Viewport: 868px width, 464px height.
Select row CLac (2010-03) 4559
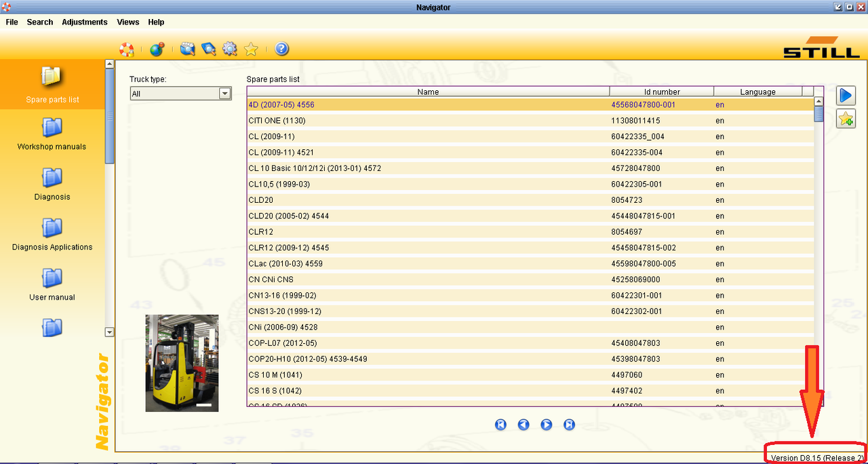point(530,264)
